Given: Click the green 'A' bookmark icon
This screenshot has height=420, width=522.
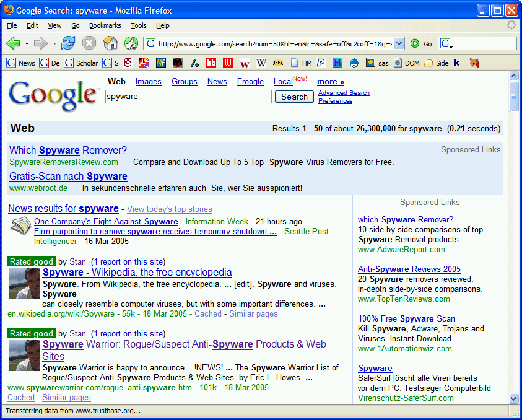Looking at the screenshot, I should click(x=194, y=63).
